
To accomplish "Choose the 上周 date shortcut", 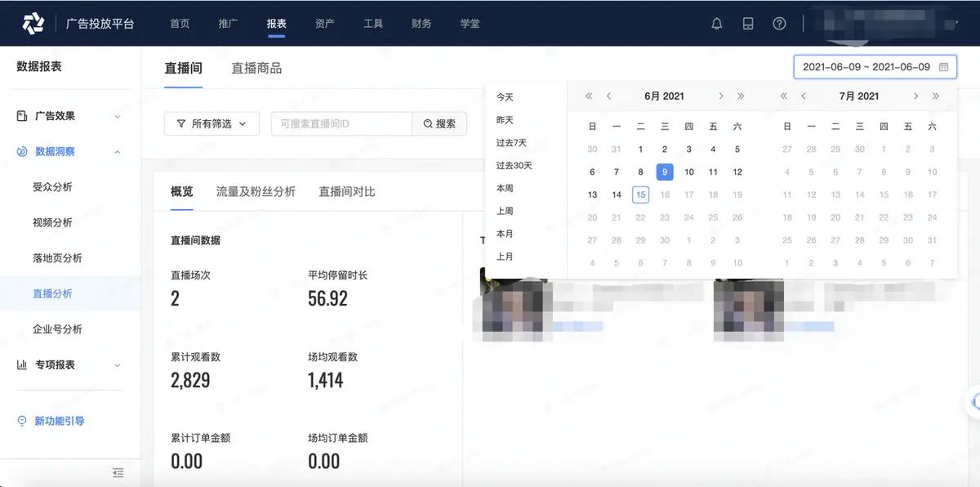I will (505, 211).
